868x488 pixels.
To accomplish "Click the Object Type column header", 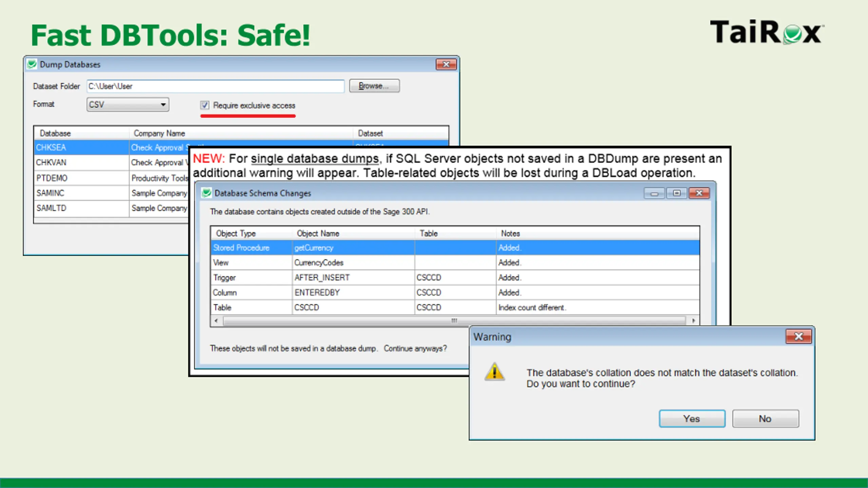I will click(252, 233).
